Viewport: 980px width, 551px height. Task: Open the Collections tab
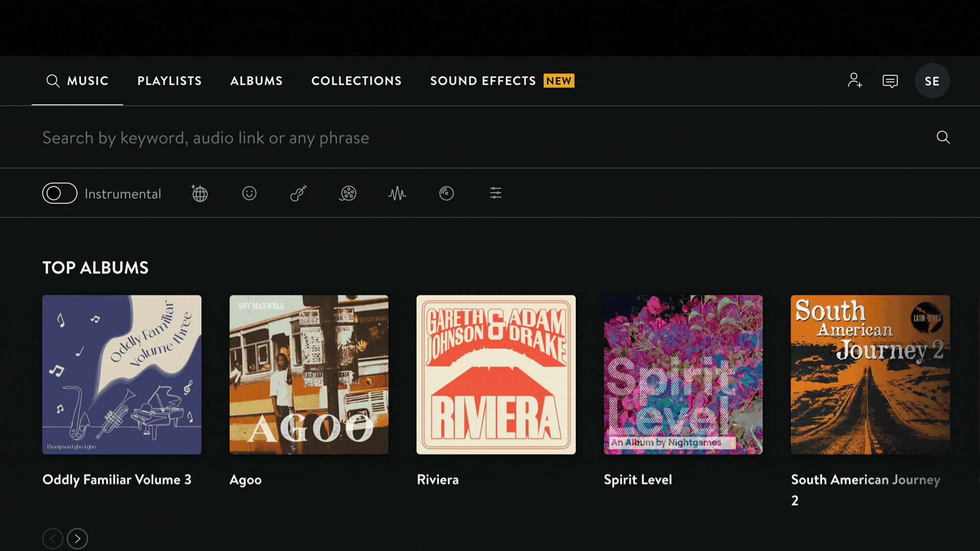coord(356,81)
